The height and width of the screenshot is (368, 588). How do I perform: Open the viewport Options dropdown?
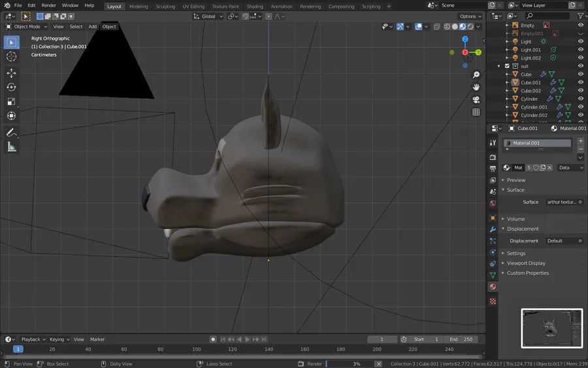(470, 16)
